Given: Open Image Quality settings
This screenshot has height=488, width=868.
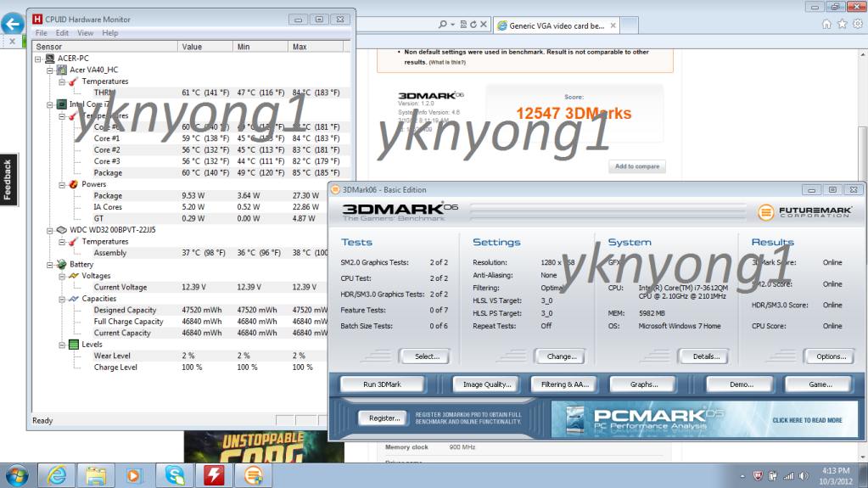Looking at the screenshot, I should [486, 384].
